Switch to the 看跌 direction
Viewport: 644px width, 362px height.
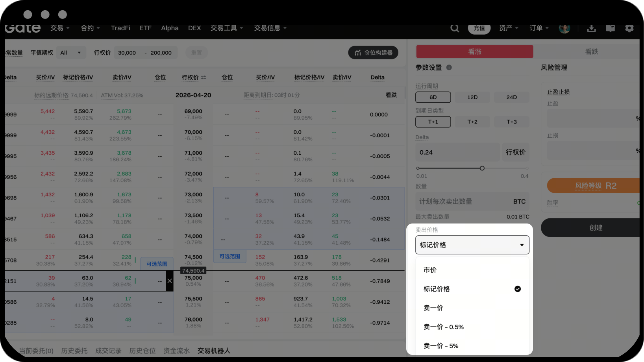[x=591, y=52]
